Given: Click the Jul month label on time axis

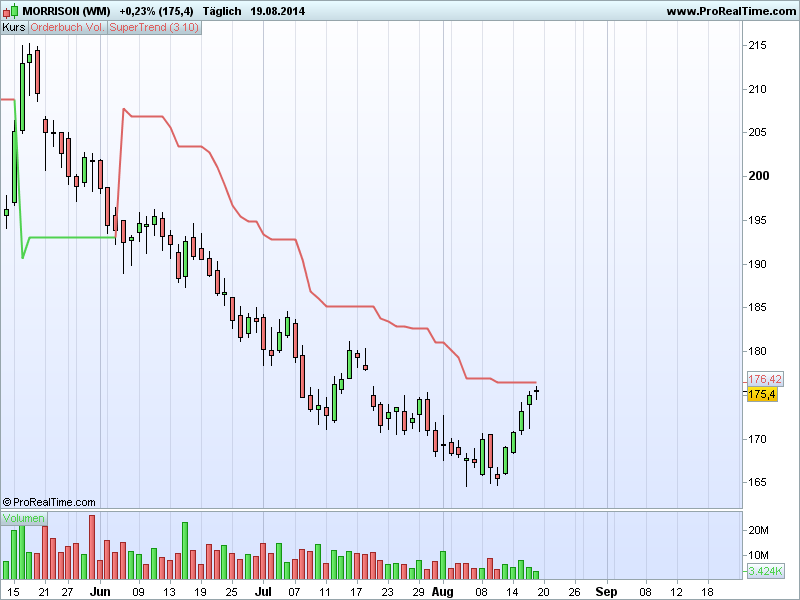Looking at the screenshot, I should (x=263, y=592).
